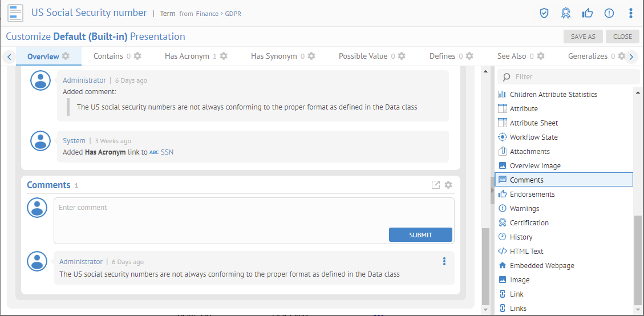The height and width of the screenshot is (316, 644).
Task: Click the shield check icon in header
Action: click(x=544, y=13)
